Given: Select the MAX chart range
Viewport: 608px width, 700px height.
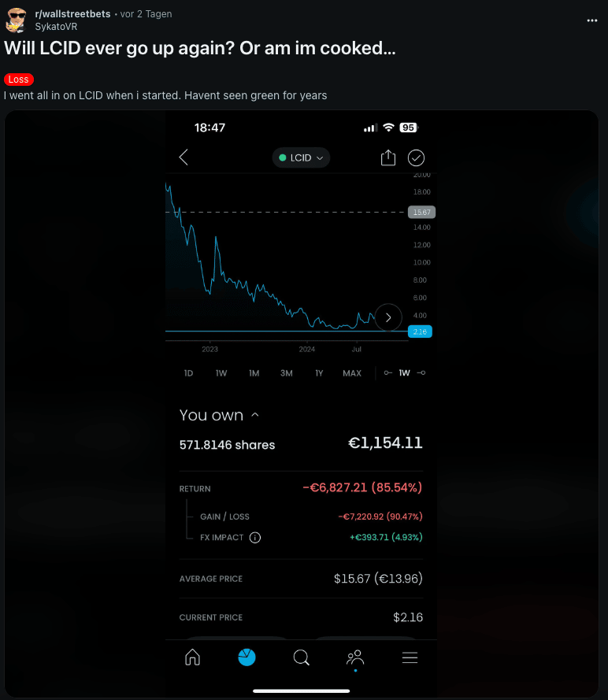Looking at the screenshot, I should (x=352, y=373).
